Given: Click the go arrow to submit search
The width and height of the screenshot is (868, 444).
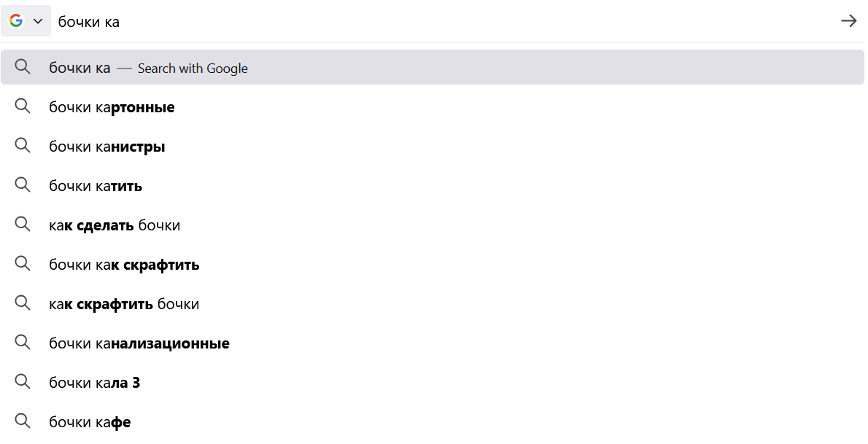Looking at the screenshot, I should (x=848, y=21).
